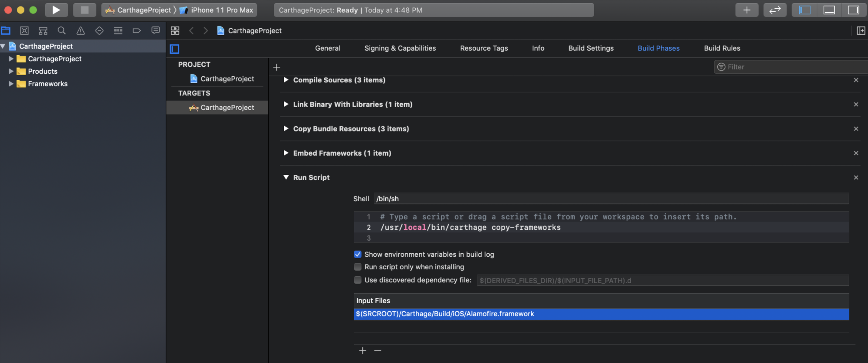Expand the Products folder
Screen dimensions: 868x363
coord(11,71)
